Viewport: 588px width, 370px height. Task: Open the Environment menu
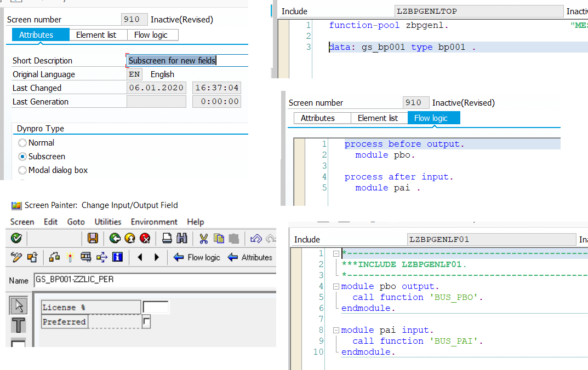154,222
